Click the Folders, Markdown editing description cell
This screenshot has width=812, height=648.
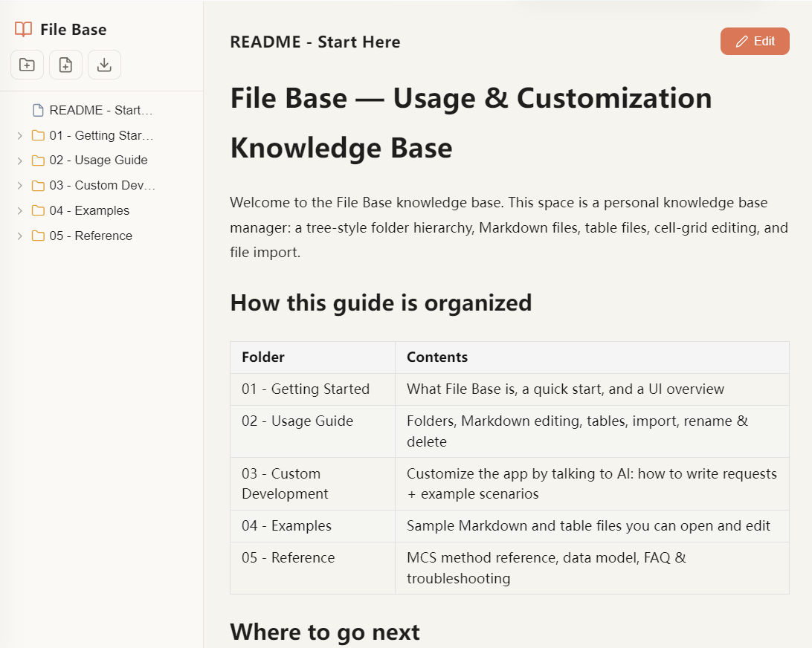[592, 431]
